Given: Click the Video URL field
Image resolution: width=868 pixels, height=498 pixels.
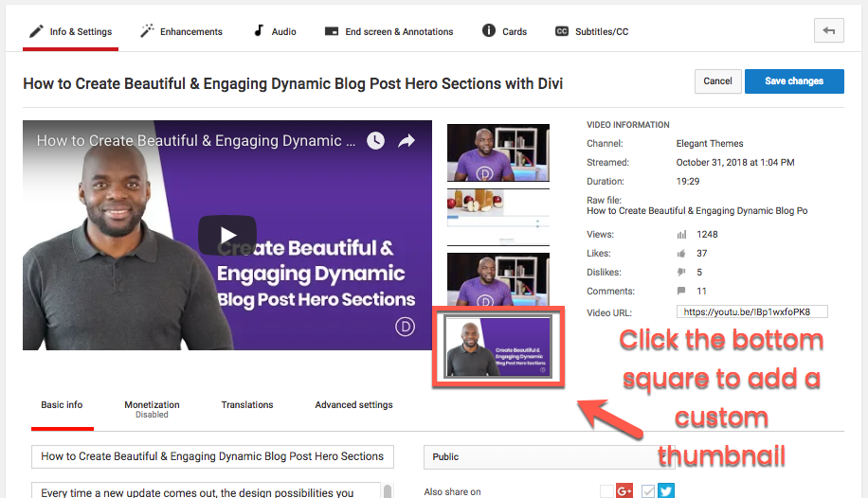Looking at the screenshot, I should click(751, 312).
